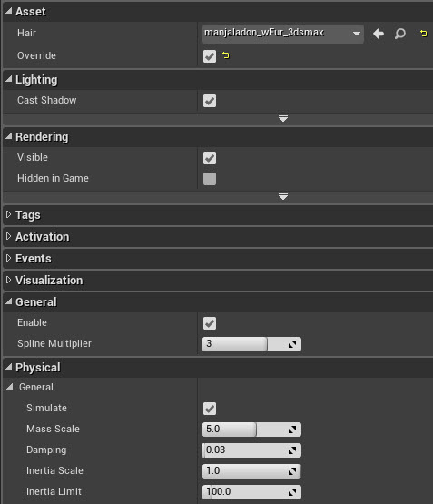Click the Inertia Scale value field
The height and width of the screenshot is (504, 433).
click(x=251, y=471)
